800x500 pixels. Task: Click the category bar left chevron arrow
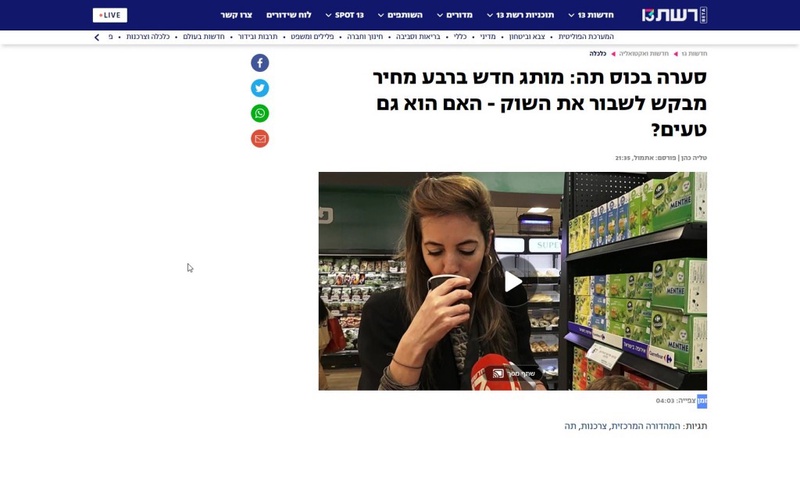97,37
